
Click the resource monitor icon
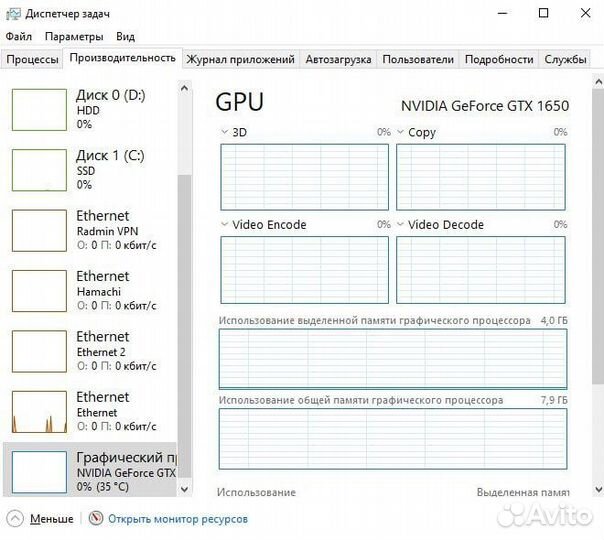pos(96,518)
